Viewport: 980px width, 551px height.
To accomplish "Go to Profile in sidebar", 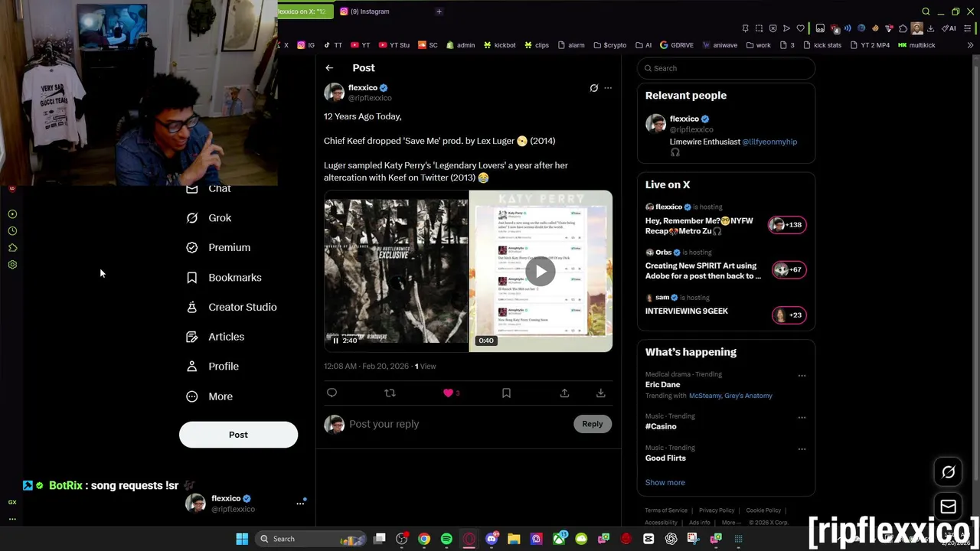I will click(x=212, y=367).
